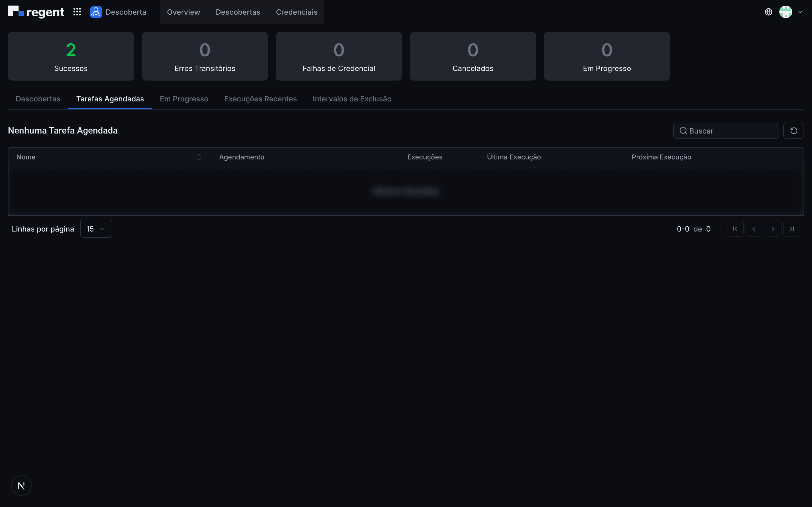Go to the previous page
This screenshot has height=507, width=812.
click(x=754, y=229)
